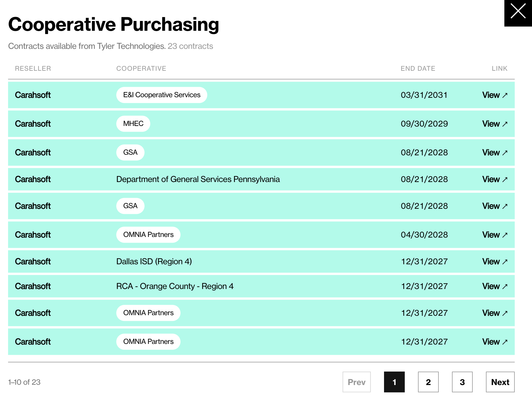Click the Cooperative Purchasing heading
Image resolution: width=532 pixels, height=402 pixels.
pyautogui.click(x=113, y=24)
